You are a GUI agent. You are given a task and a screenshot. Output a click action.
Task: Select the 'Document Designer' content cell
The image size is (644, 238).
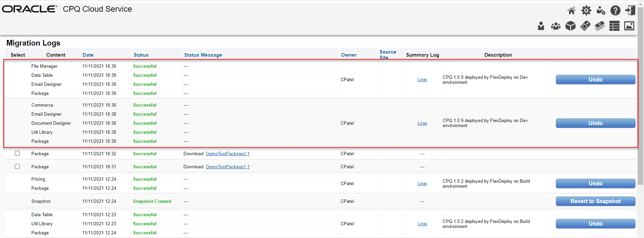(x=51, y=123)
